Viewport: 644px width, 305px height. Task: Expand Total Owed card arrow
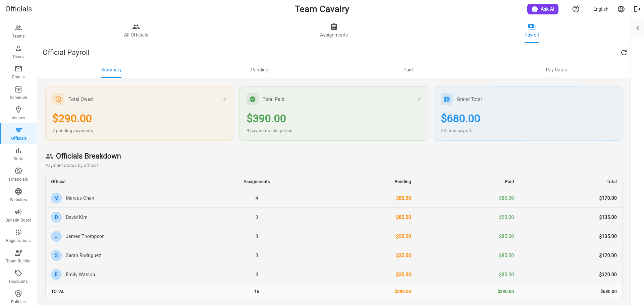224,99
